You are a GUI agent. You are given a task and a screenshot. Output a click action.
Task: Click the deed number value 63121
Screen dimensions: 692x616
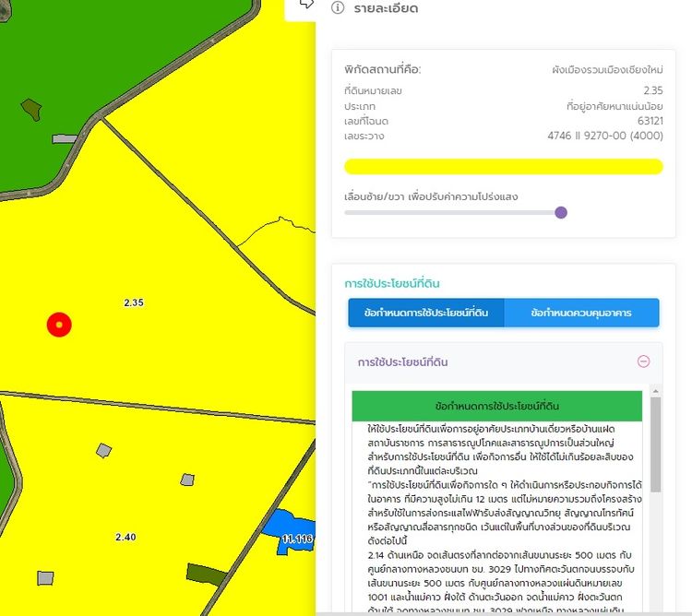[x=650, y=121]
